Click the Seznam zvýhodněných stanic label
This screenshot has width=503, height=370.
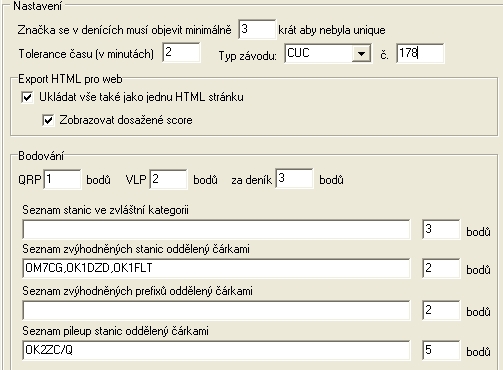tap(136, 249)
